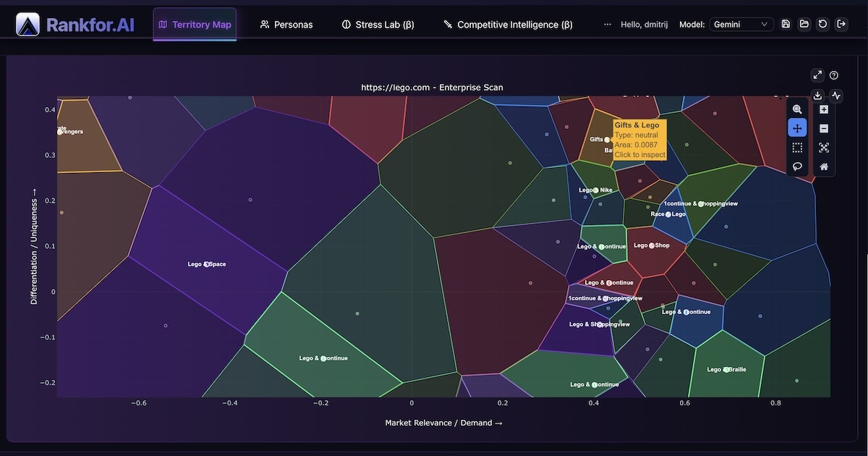This screenshot has width=868, height=456.
Task: Click the logout icon
Action: tap(841, 24)
